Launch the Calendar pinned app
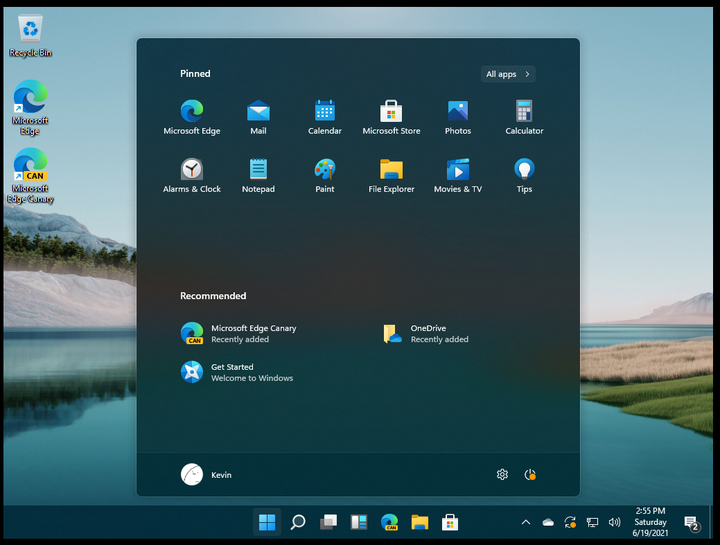 click(325, 117)
